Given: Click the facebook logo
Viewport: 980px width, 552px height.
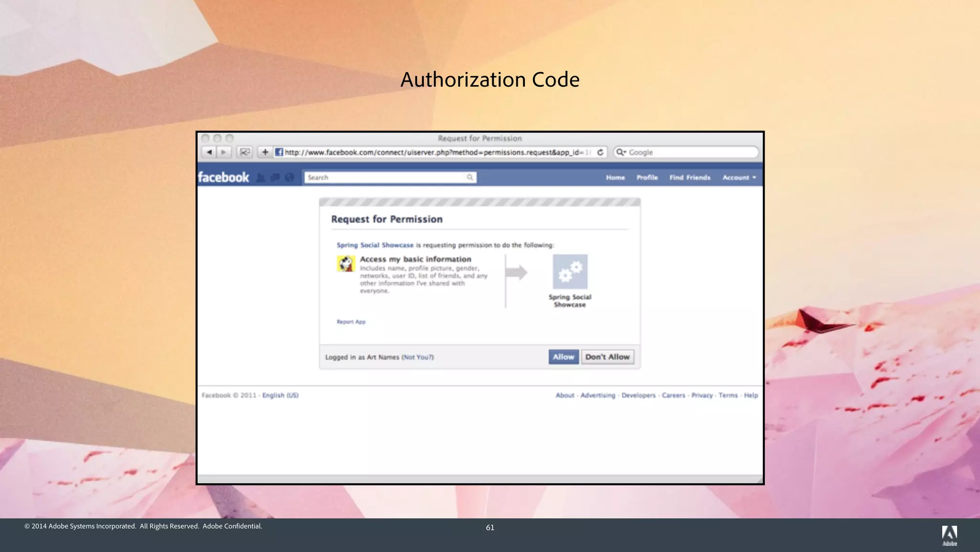Looking at the screenshot, I should coord(223,177).
